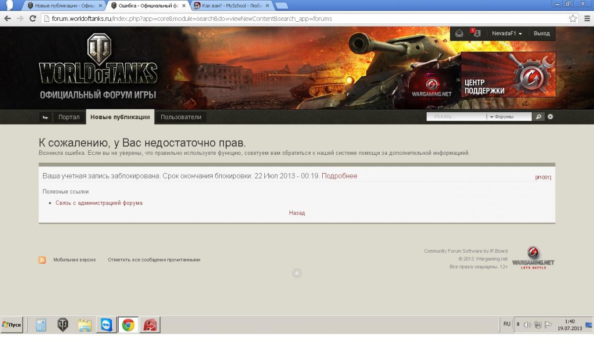Open Связь с администрацией форума link

pyautogui.click(x=99, y=203)
